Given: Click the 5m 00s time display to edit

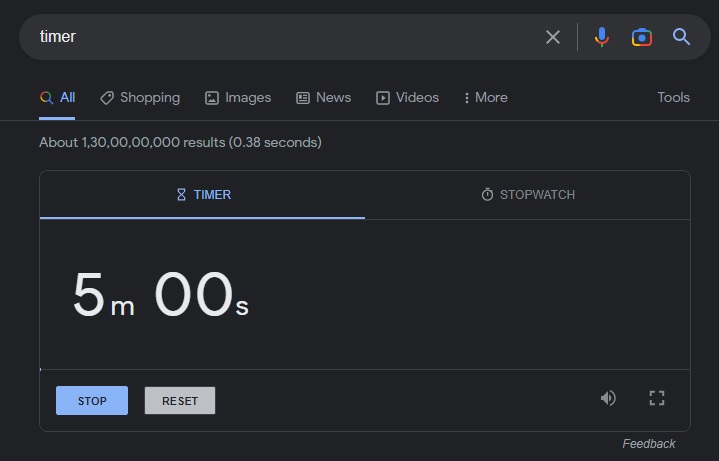Looking at the screenshot, I should point(160,296).
